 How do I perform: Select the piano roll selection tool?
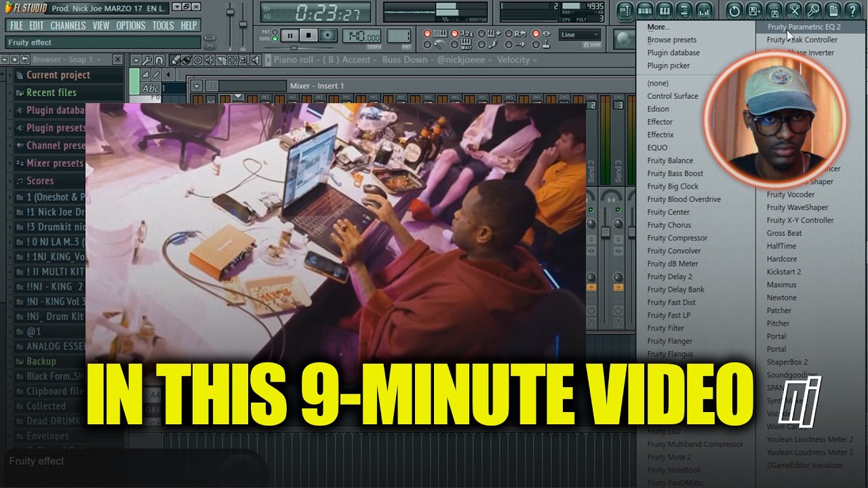click(233, 60)
